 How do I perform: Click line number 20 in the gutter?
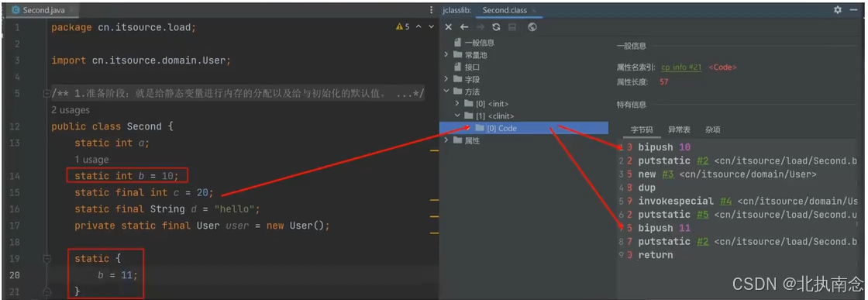[15, 274]
